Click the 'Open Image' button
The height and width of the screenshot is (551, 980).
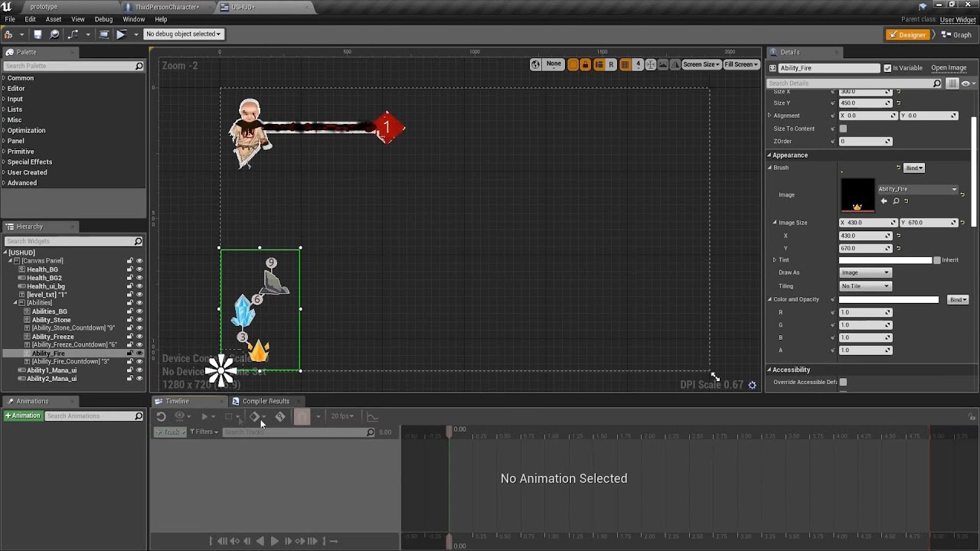click(949, 68)
